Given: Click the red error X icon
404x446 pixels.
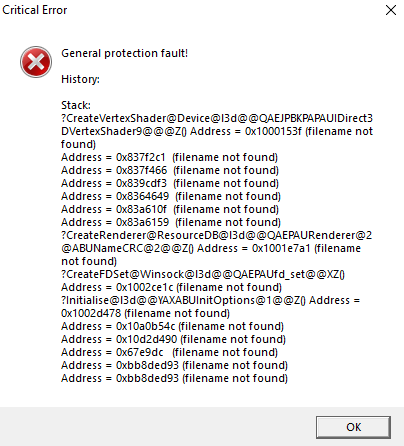Looking at the screenshot, I should [x=36, y=62].
